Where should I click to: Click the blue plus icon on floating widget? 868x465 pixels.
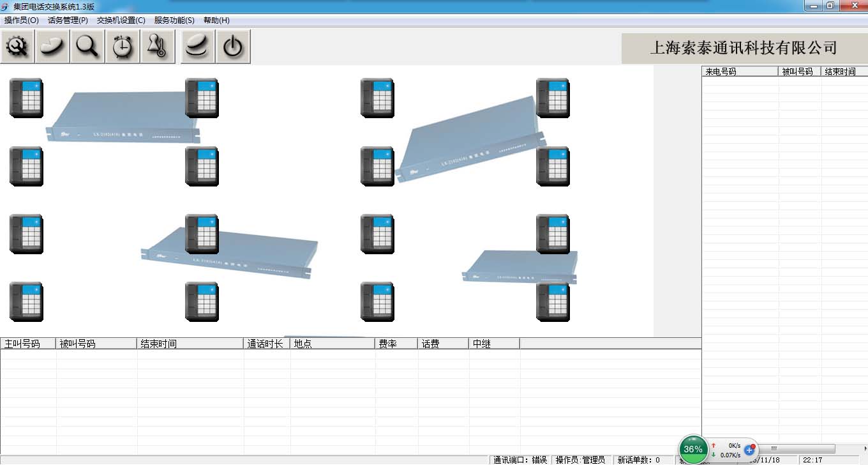tap(750, 450)
